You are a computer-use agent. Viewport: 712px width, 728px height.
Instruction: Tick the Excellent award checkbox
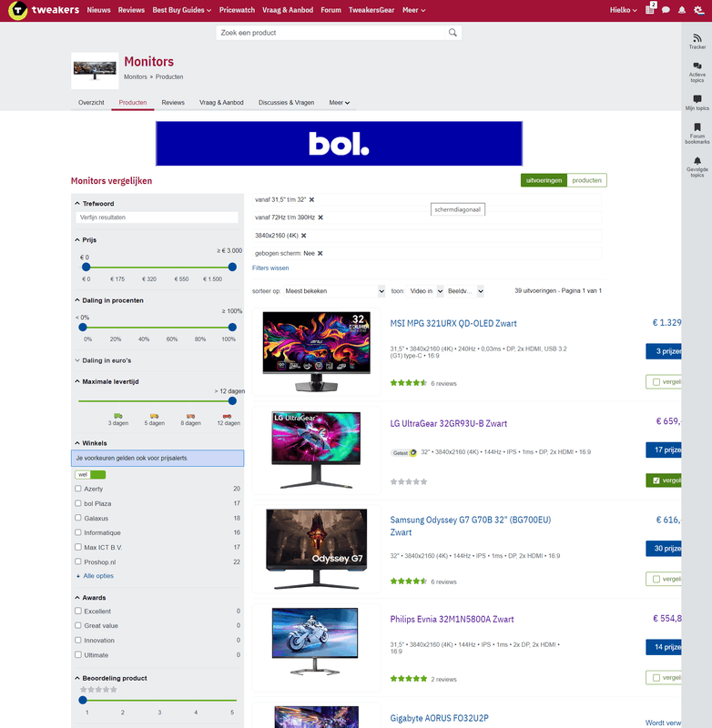click(78, 611)
